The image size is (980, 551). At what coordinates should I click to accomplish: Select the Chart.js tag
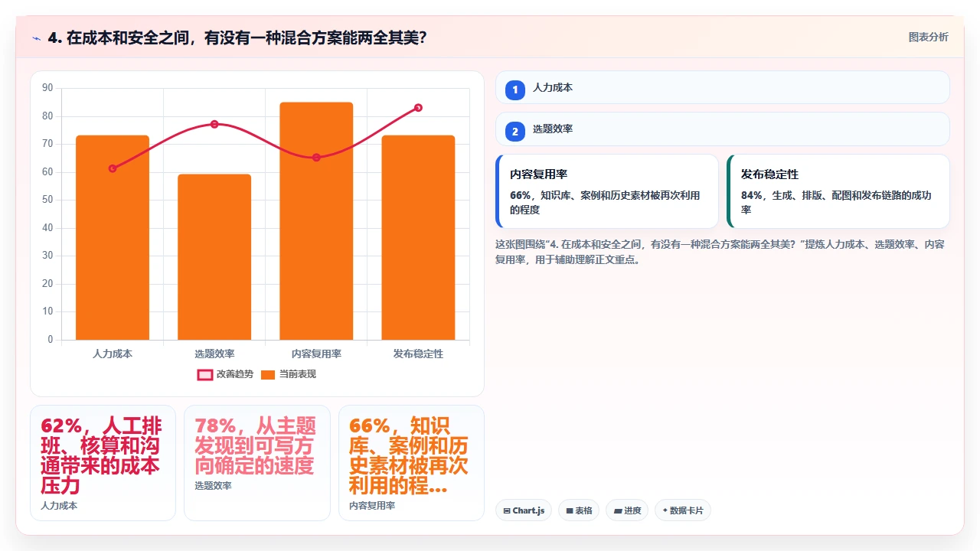pos(524,510)
